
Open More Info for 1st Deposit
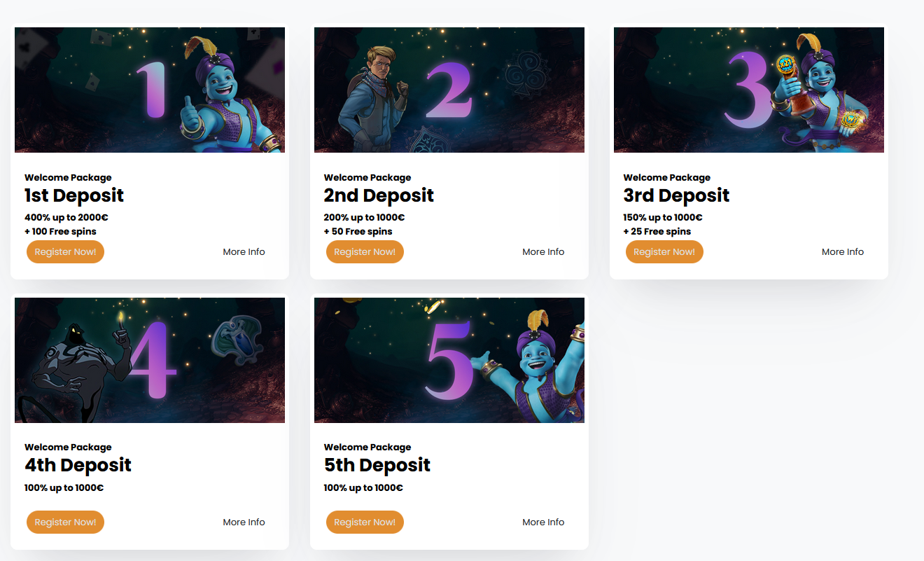pyautogui.click(x=244, y=252)
